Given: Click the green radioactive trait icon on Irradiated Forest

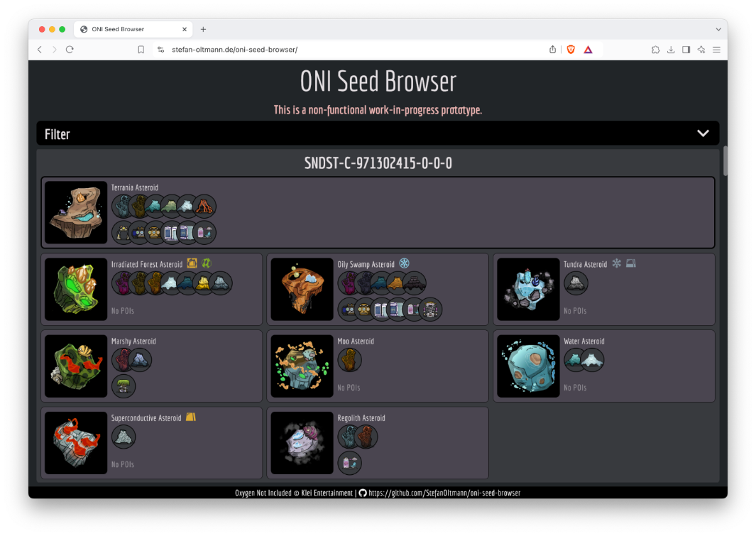Looking at the screenshot, I should click(x=207, y=263).
